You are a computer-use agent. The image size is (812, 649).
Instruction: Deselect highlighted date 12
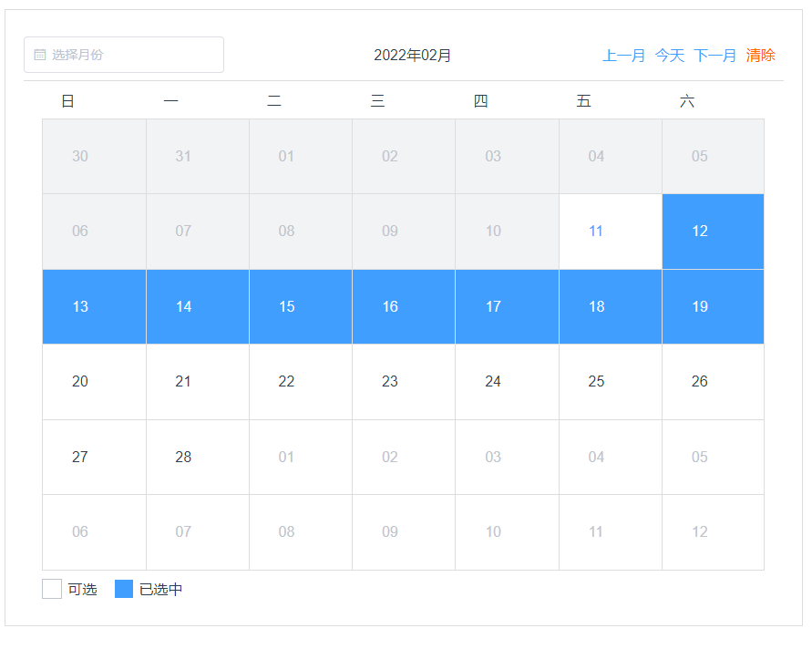pyautogui.click(x=713, y=232)
